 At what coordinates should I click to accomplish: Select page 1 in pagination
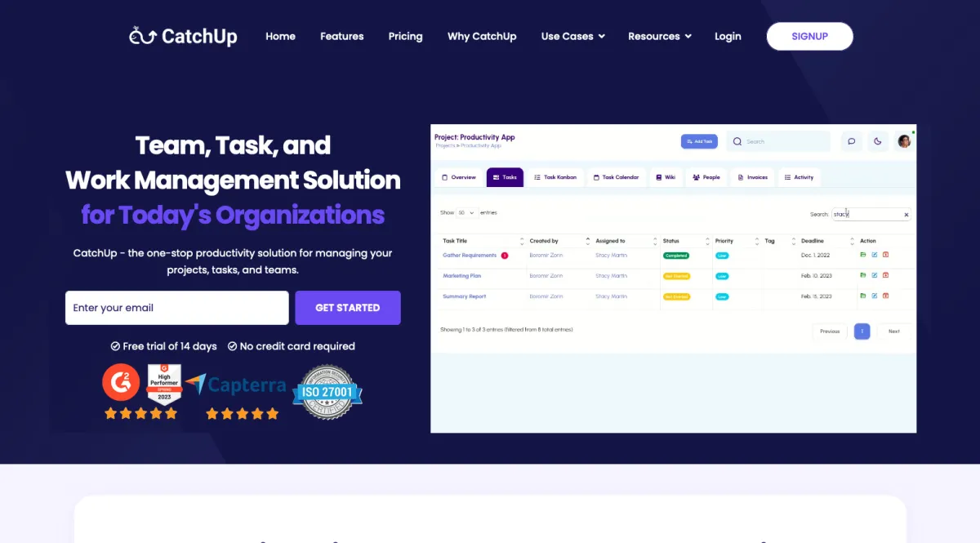click(x=862, y=331)
